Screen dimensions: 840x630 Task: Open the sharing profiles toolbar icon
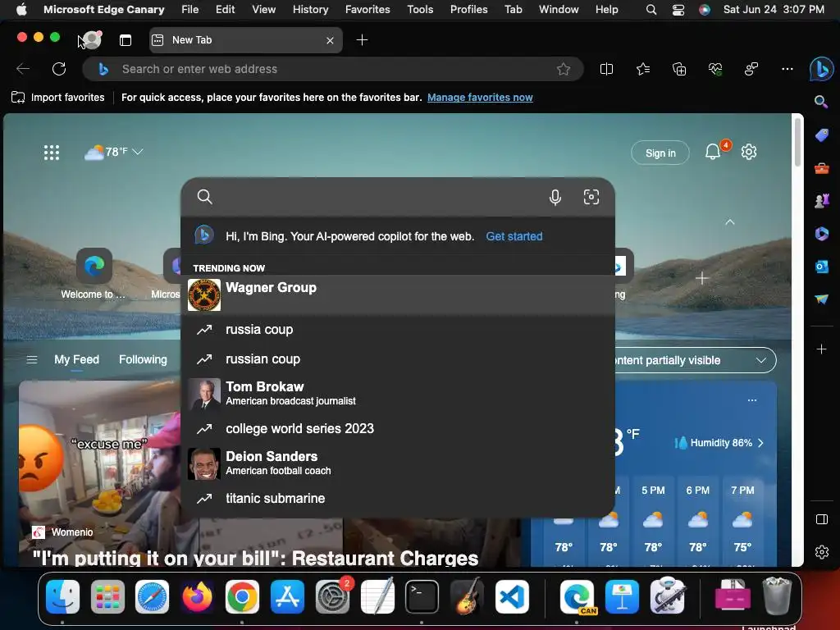751,69
